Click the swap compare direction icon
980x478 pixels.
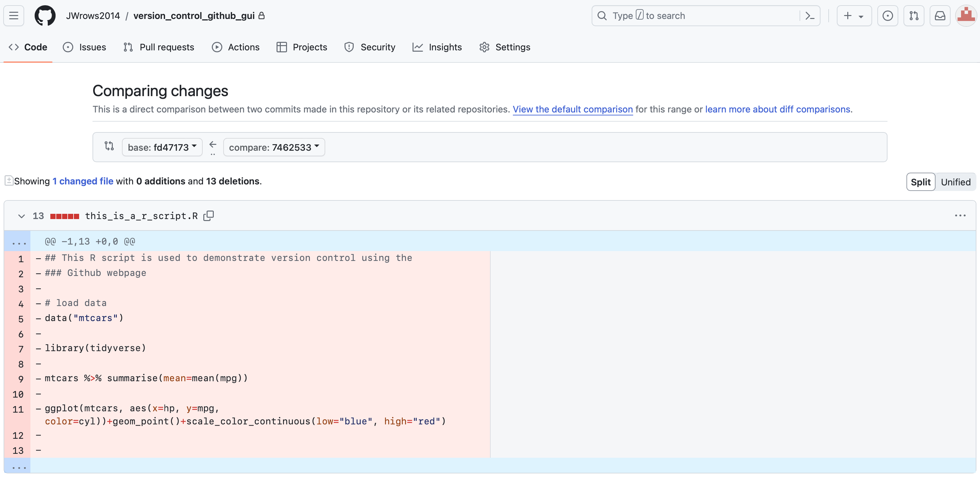(x=109, y=146)
